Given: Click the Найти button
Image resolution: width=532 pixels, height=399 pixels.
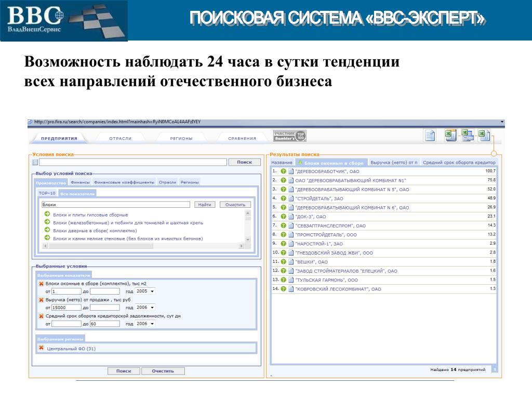Looking at the screenshot, I should 205,205.
